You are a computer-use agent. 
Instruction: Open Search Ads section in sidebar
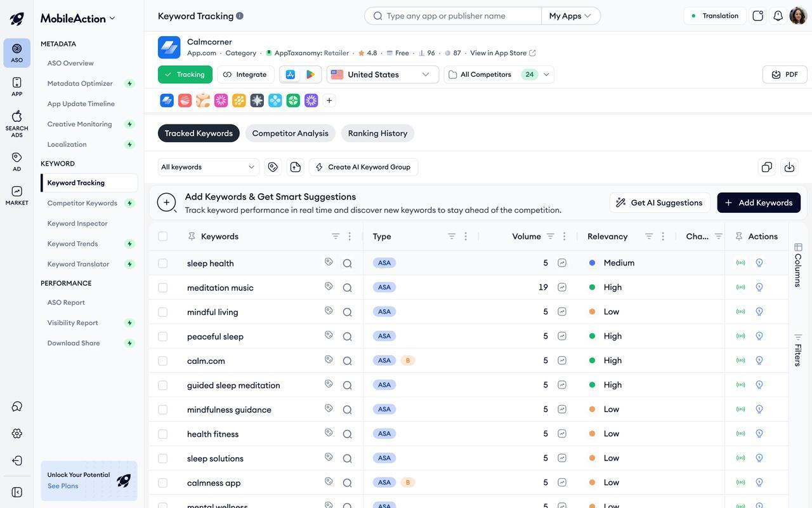[16, 123]
